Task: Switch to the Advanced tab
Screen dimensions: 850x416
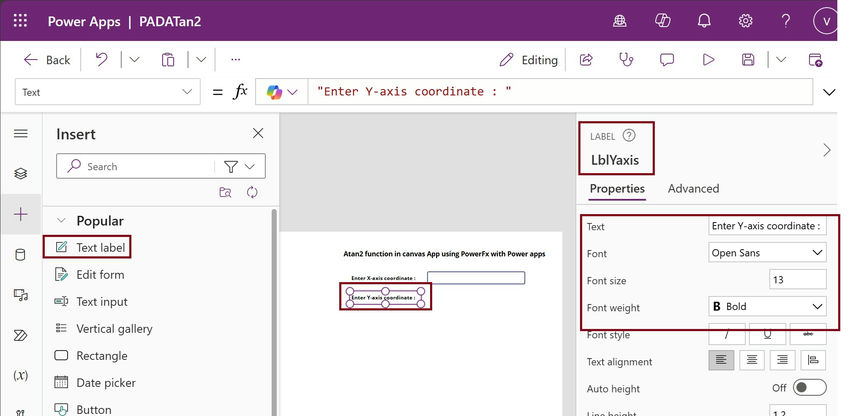Action: coord(693,189)
